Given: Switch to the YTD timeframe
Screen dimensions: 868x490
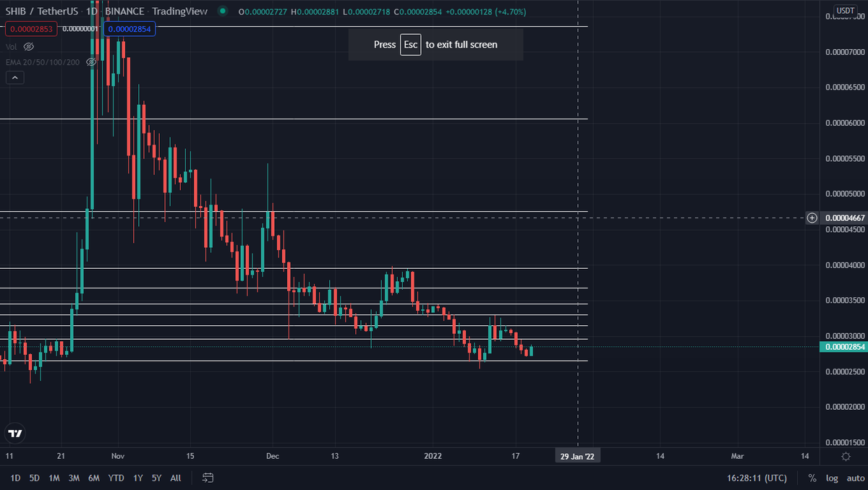Looking at the screenshot, I should (116, 478).
